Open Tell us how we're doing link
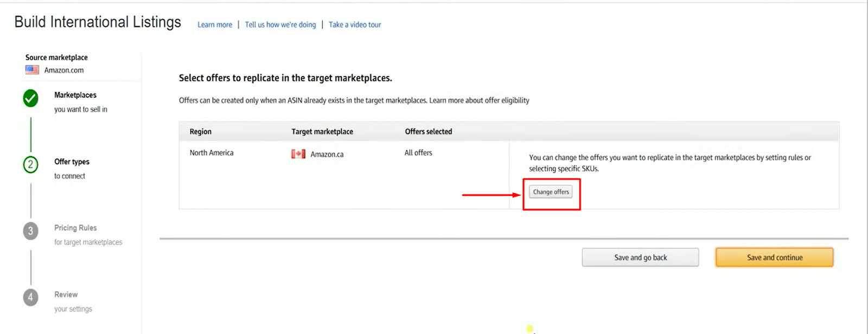The image size is (868, 334). coord(280,25)
